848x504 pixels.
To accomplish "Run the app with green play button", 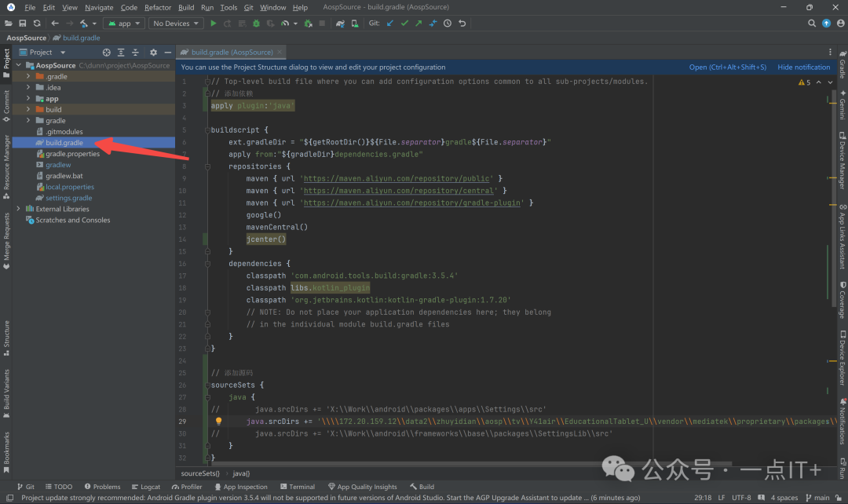I will point(213,24).
